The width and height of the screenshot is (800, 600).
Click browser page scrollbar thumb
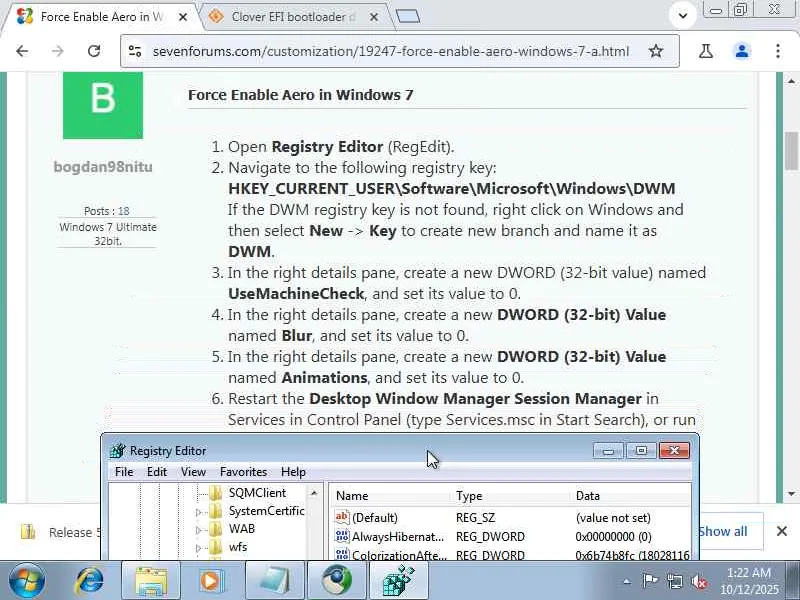tap(791, 151)
